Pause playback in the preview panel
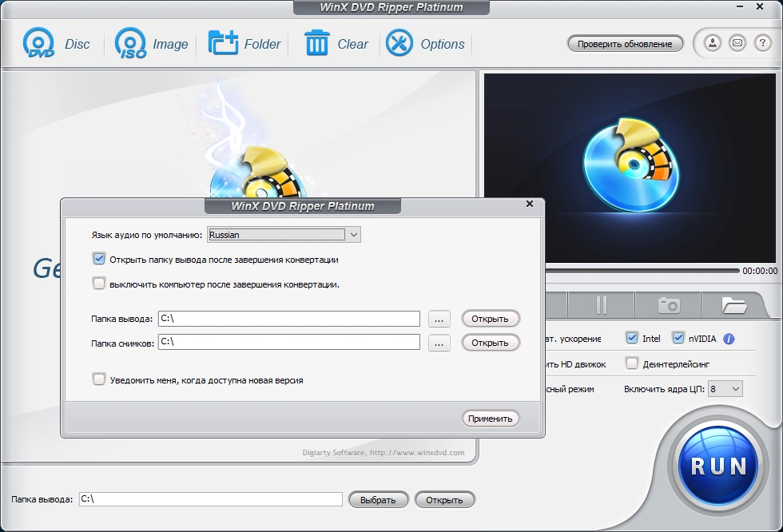The height and width of the screenshot is (532, 783). coord(601,305)
